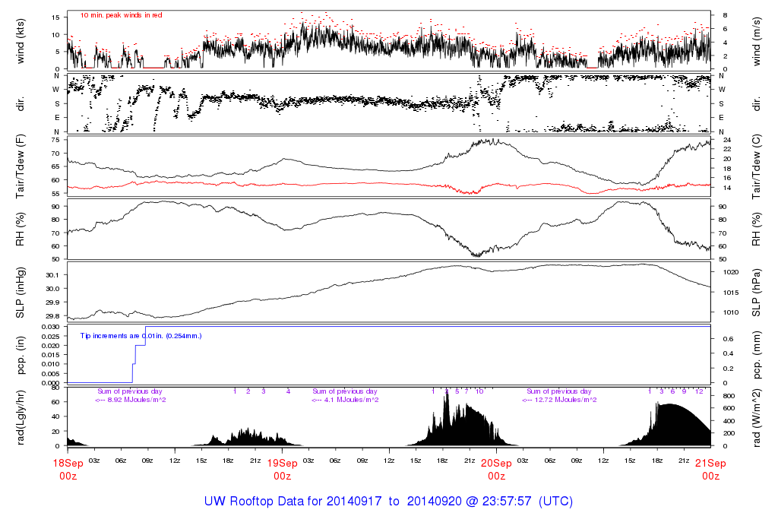
Task: Select the 'SLP (hPa)' right axis label
Action: click(757, 293)
